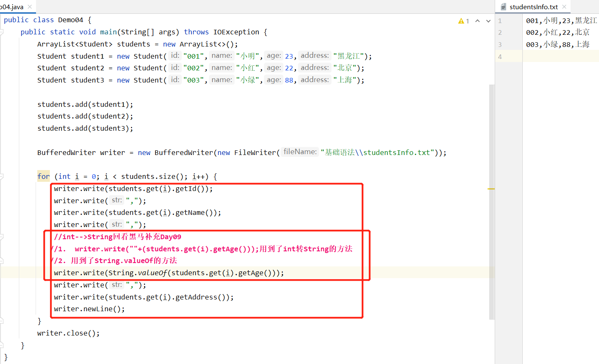Click the comment "//int-->String回看黑马补充Day09"

tap(117, 237)
